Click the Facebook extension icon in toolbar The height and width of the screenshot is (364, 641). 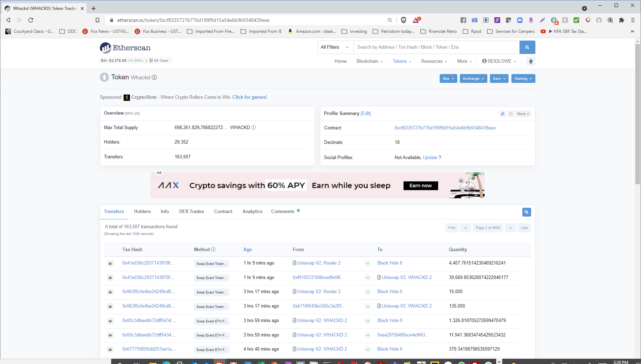[x=463, y=20]
